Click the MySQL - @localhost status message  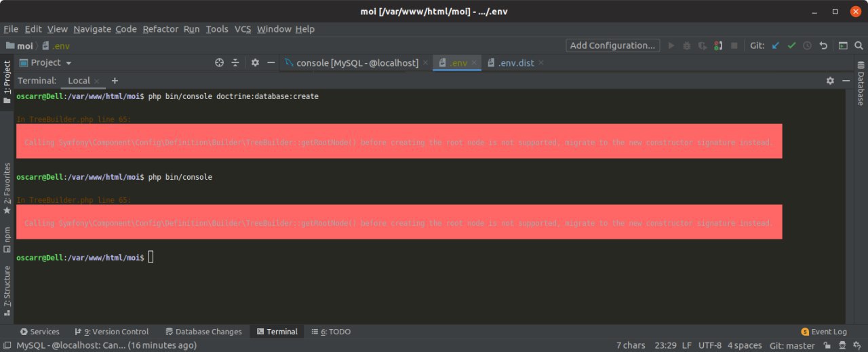(x=106, y=345)
